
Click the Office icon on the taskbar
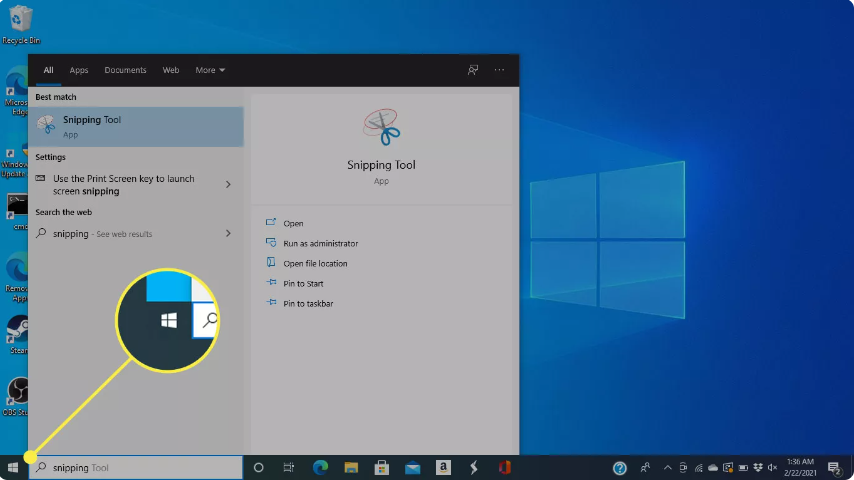point(505,467)
